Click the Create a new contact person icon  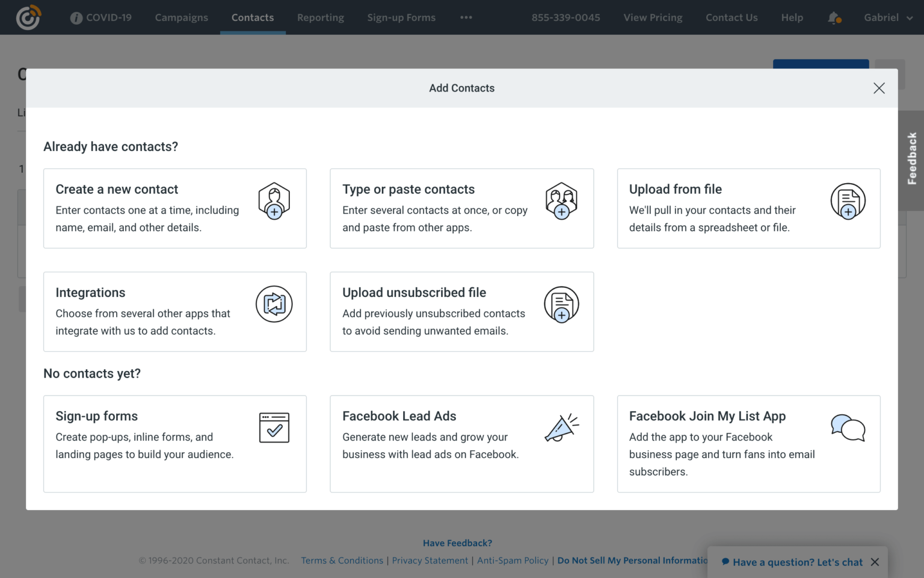pyautogui.click(x=274, y=201)
